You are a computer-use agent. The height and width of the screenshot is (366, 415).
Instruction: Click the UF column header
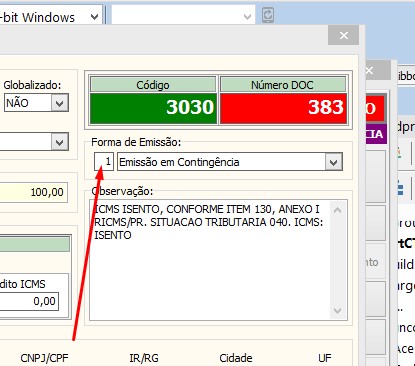point(325,358)
